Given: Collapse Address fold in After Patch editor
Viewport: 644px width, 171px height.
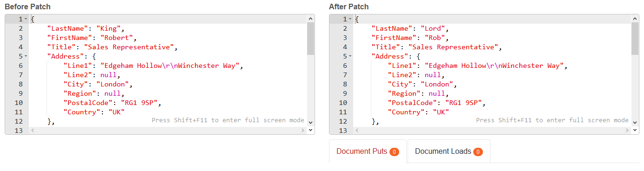Looking at the screenshot, I should [x=350, y=56].
